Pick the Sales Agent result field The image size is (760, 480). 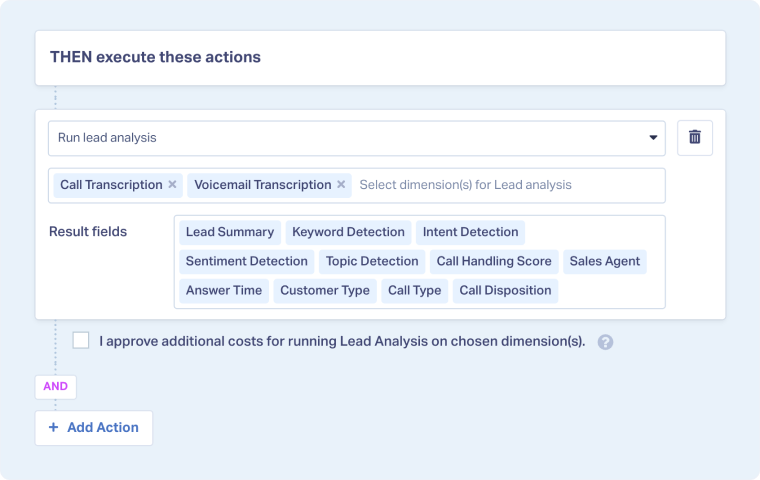[x=604, y=262]
